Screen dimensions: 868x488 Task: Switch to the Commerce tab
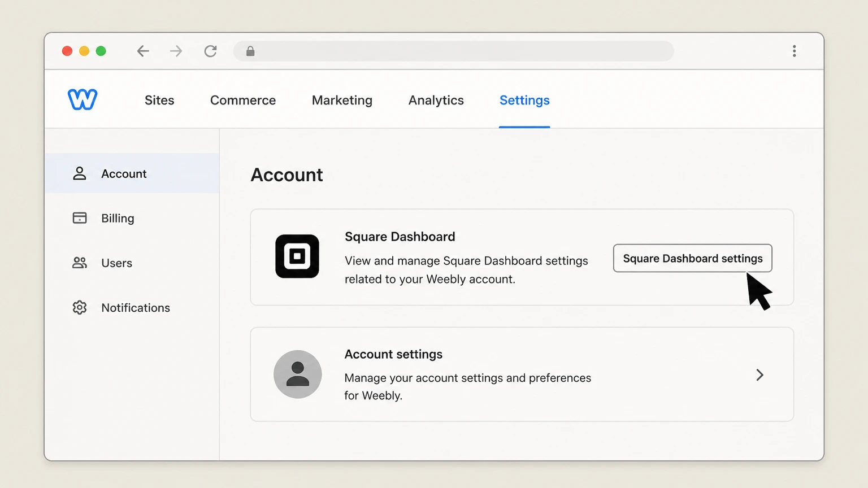[x=243, y=100]
